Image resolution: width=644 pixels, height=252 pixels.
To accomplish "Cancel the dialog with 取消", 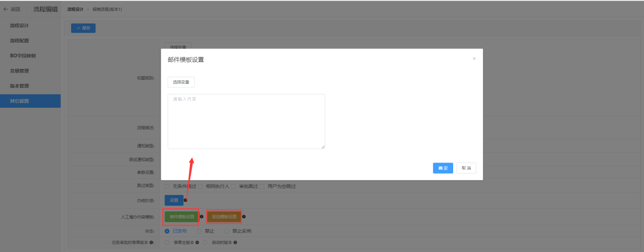I will [x=466, y=168].
